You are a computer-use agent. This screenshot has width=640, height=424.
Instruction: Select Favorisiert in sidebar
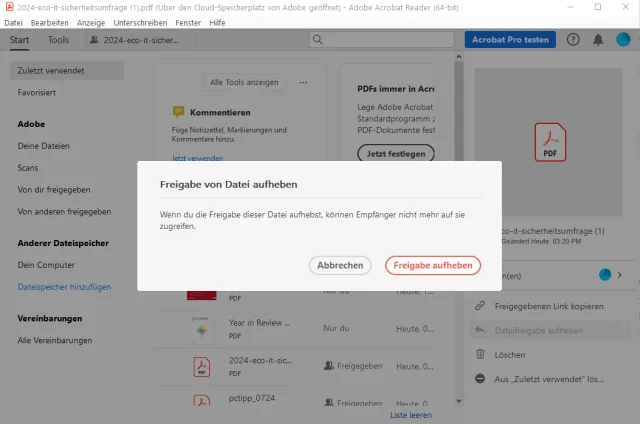(x=36, y=93)
